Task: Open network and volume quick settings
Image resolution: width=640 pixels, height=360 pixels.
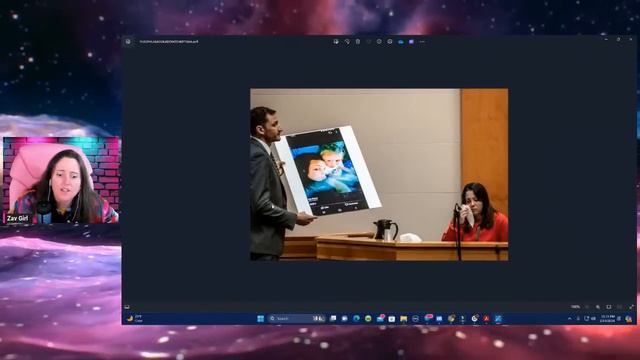Action: [x=590, y=318]
